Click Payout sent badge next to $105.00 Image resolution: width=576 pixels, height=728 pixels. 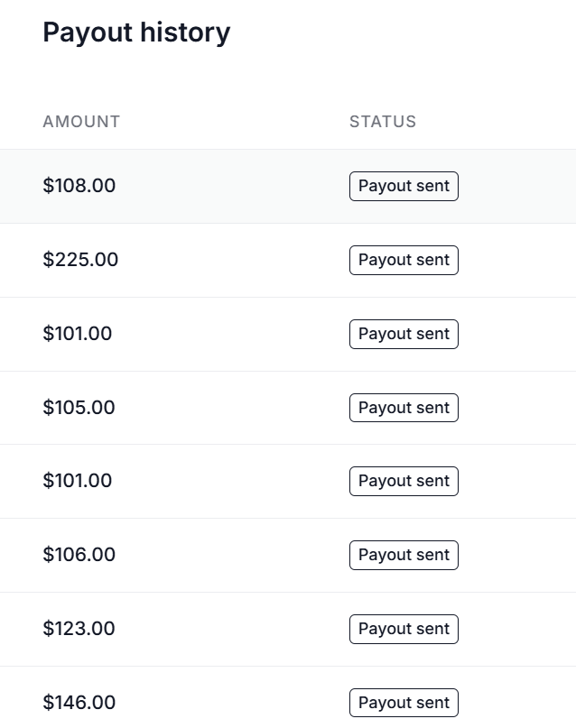[404, 408]
